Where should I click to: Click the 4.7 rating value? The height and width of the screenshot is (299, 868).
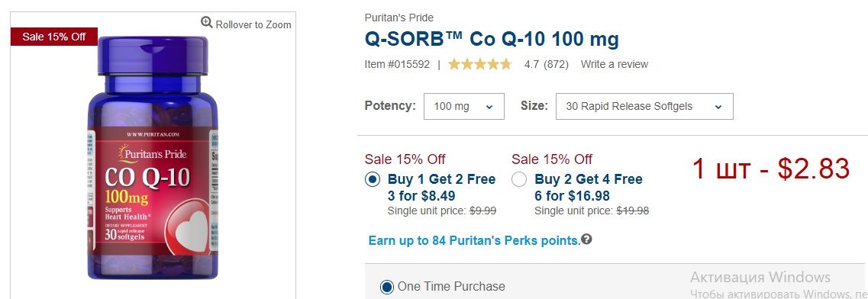[x=532, y=64]
